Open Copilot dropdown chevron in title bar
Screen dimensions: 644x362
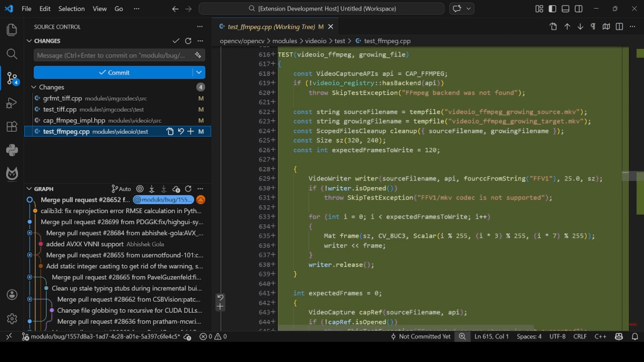tap(469, 9)
